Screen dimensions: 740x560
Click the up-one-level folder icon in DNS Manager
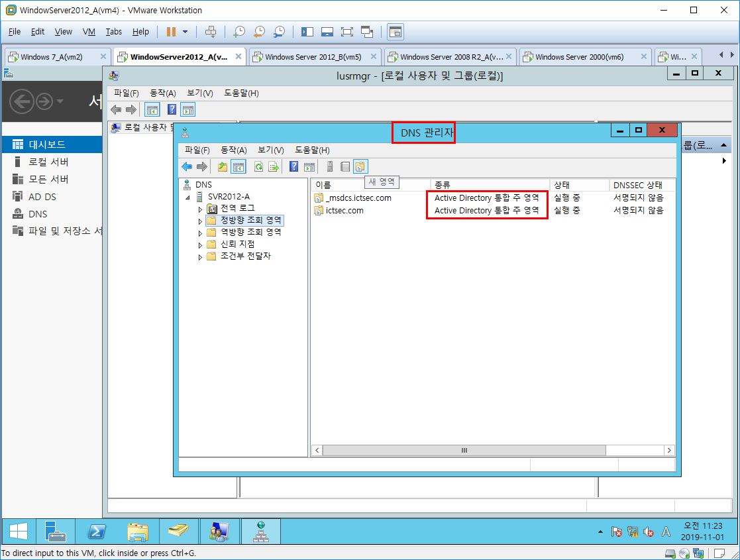click(223, 167)
